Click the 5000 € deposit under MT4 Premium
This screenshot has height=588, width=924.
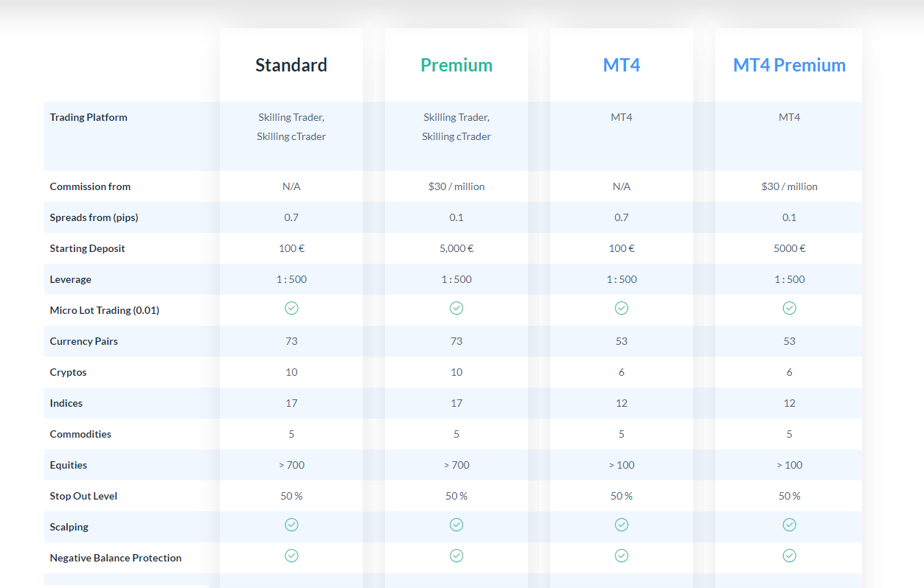pos(789,248)
